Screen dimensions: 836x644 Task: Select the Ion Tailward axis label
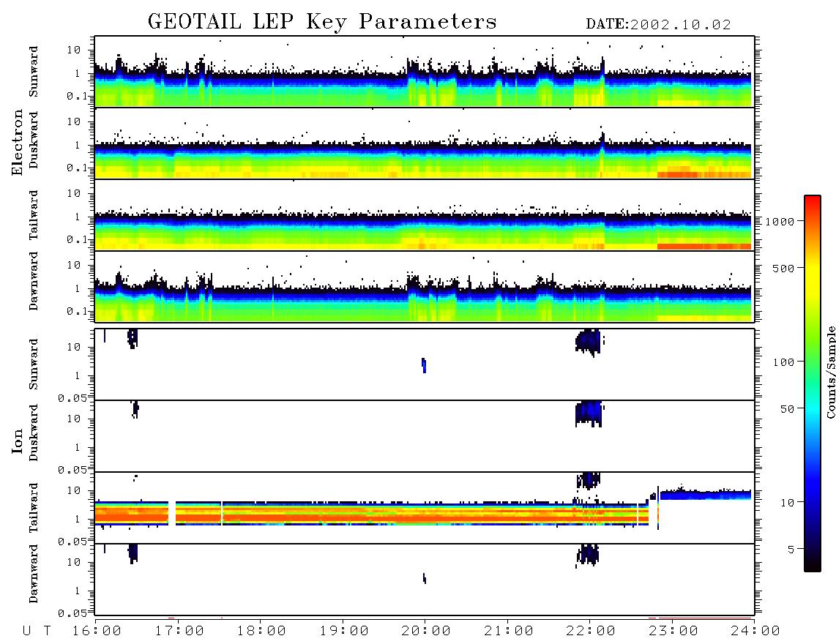coord(34,508)
